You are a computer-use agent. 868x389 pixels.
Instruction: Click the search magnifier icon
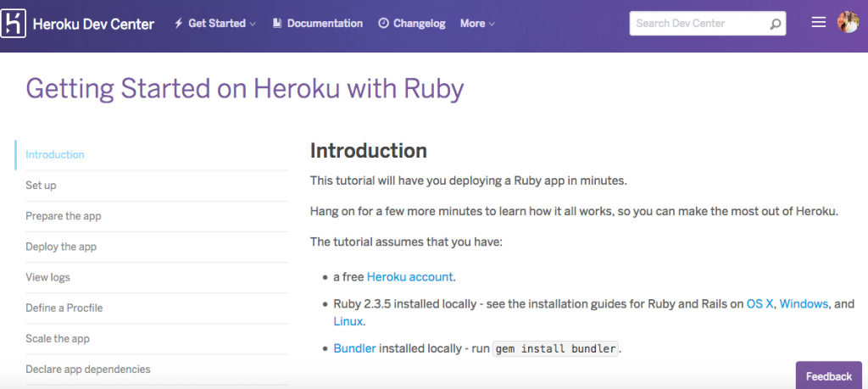775,24
